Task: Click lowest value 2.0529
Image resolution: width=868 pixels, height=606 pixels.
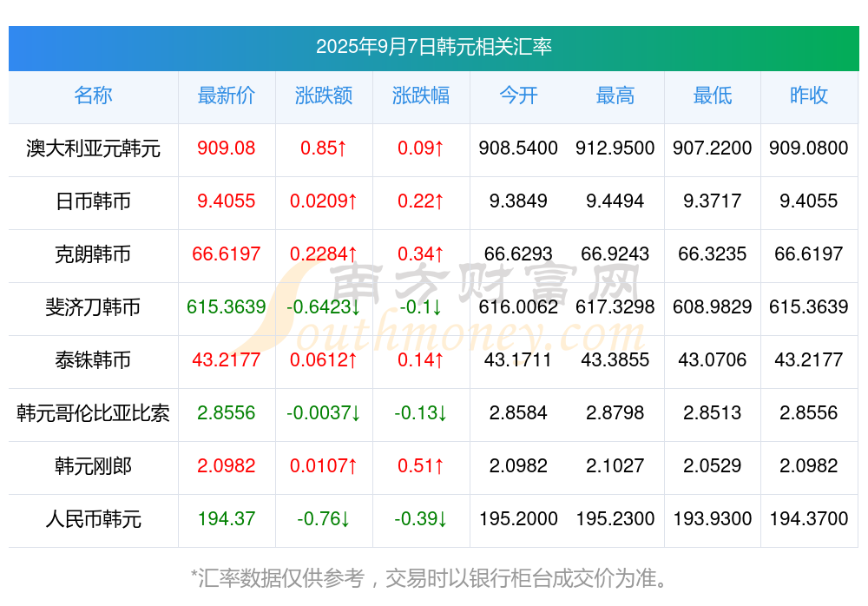Action: click(713, 466)
